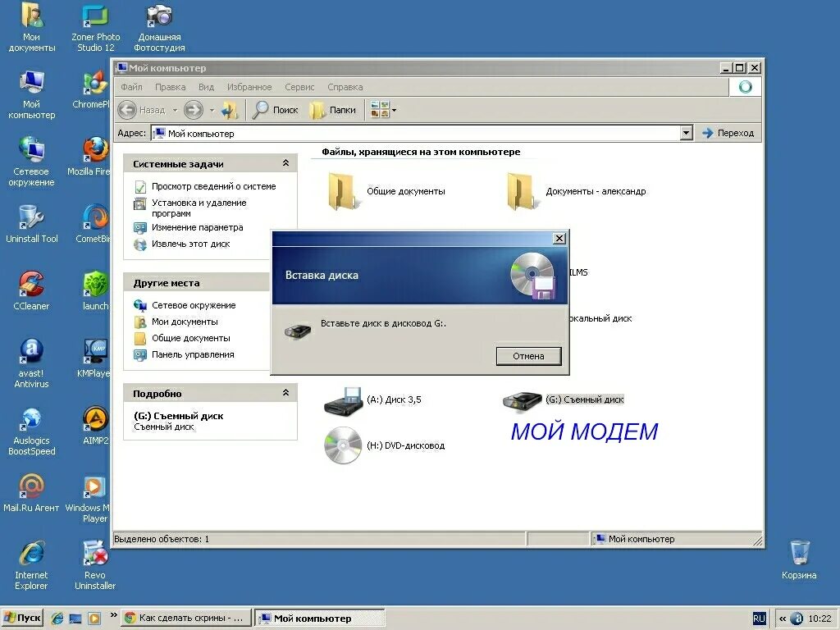The width and height of the screenshot is (840, 630).
Task: Click Просмотр сведений о системе link
Action: [214, 186]
